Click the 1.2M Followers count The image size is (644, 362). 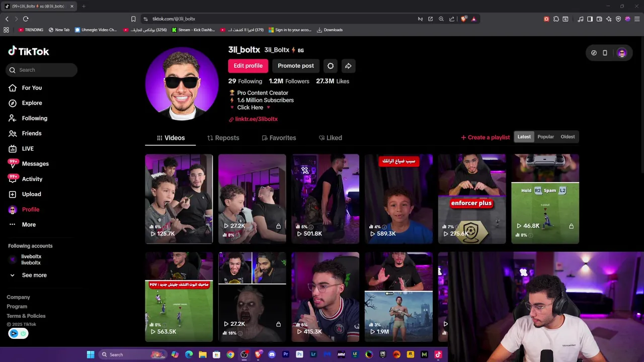[x=289, y=81]
